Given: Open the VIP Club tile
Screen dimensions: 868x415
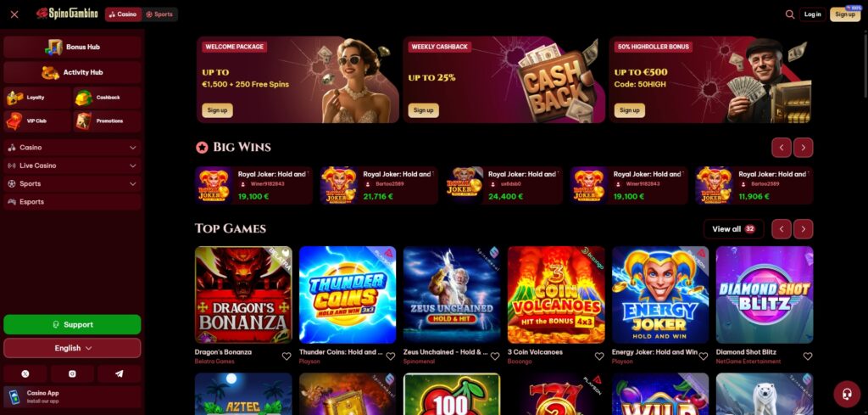Looking at the screenshot, I should point(37,121).
